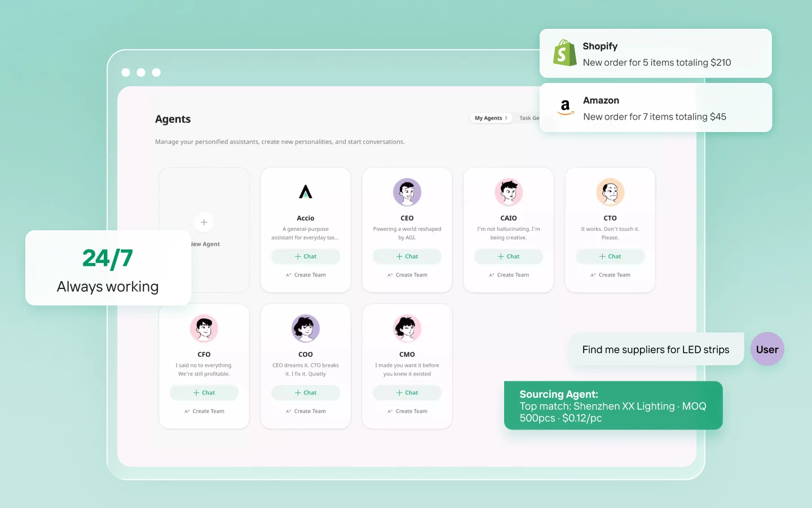This screenshot has width=812, height=508.
Task: Select the CFO agent avatar
Action: tap(204, 329)
